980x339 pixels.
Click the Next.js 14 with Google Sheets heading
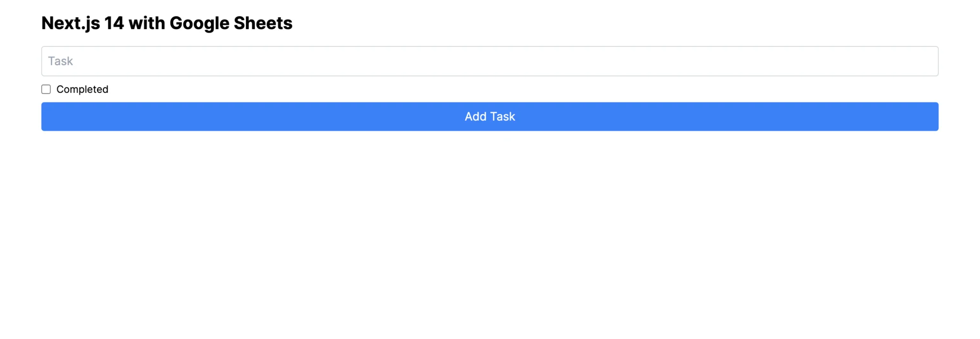pyautogui.click(x=167, y=23)
